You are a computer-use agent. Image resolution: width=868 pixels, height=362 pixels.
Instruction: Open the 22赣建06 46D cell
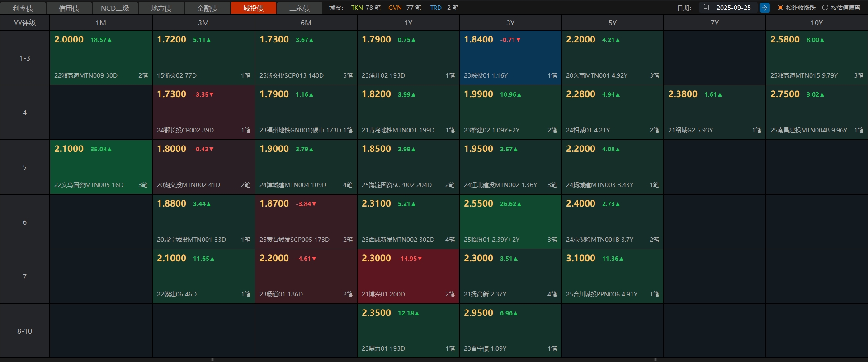(x=203, y=277)
